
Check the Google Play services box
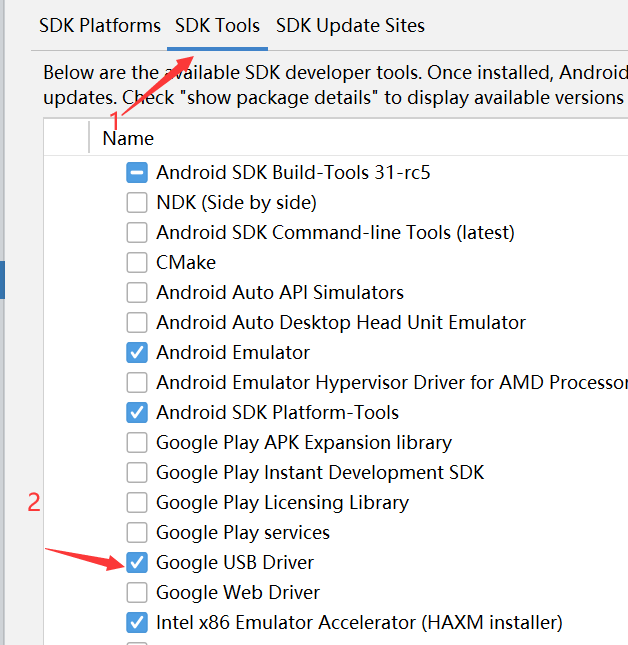tap(137, 533)
